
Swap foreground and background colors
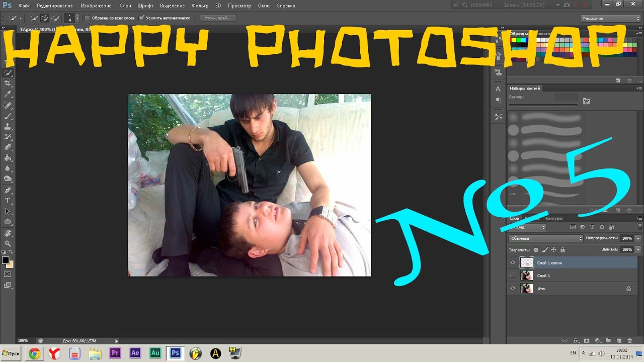point(12,252)
